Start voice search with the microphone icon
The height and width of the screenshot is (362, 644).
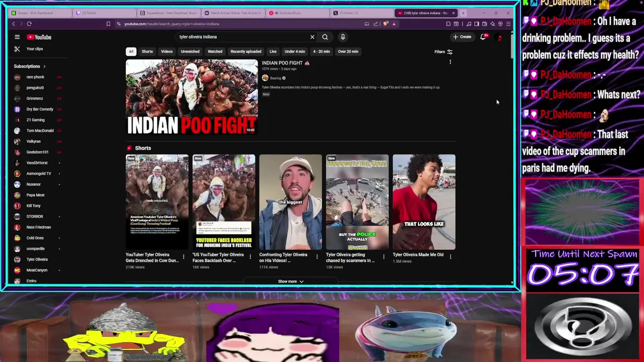[x=343, y=37]
